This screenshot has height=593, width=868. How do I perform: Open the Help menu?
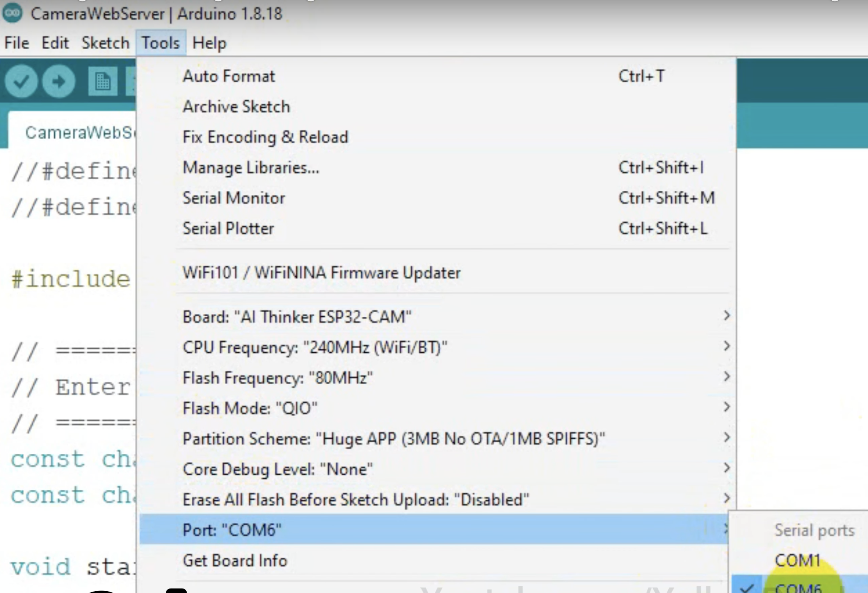pos(209,43)
